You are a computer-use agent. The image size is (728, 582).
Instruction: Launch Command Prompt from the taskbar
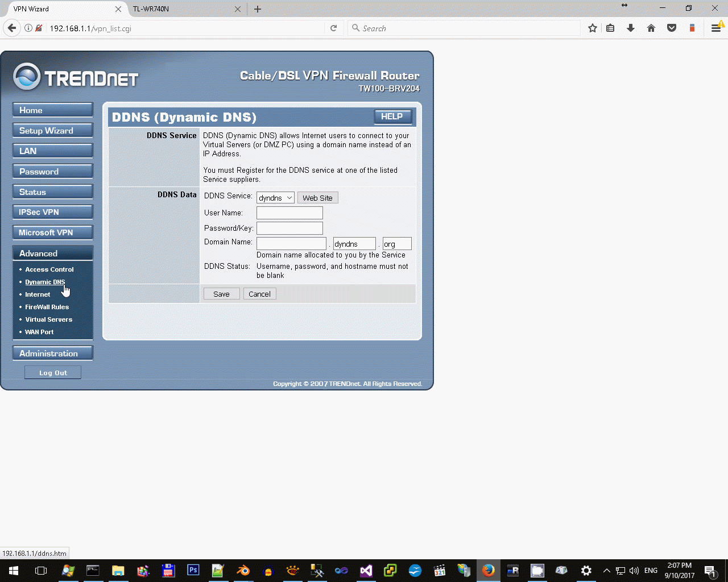coord(93,571)
